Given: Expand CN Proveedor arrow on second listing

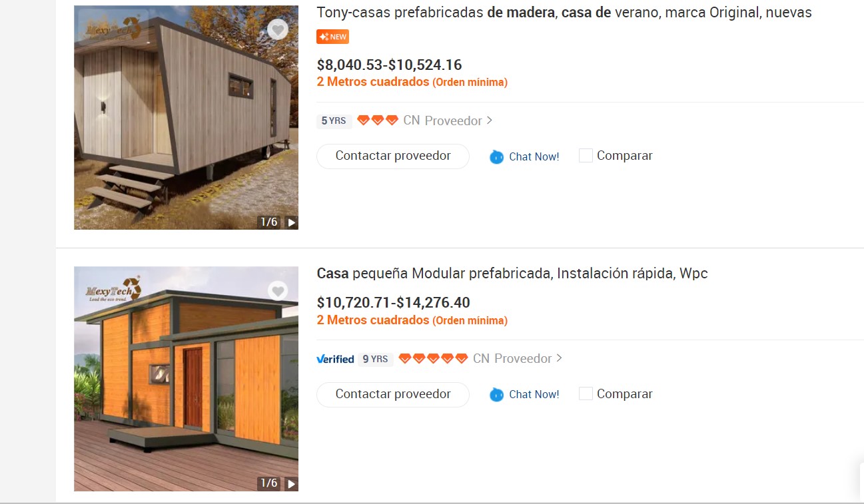Looking at the screenshot, I should [x=559, y=358].
